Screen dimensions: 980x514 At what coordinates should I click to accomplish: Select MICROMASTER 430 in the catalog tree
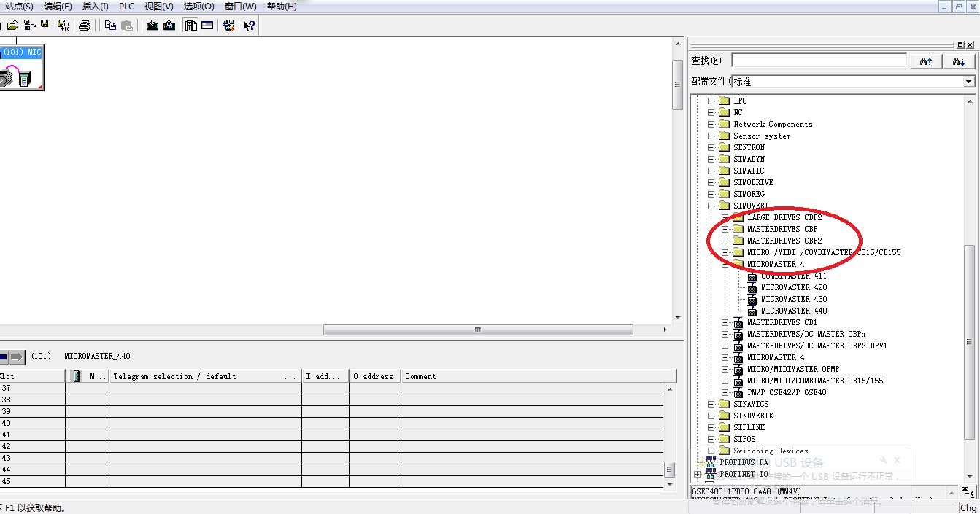click(794, 299)
